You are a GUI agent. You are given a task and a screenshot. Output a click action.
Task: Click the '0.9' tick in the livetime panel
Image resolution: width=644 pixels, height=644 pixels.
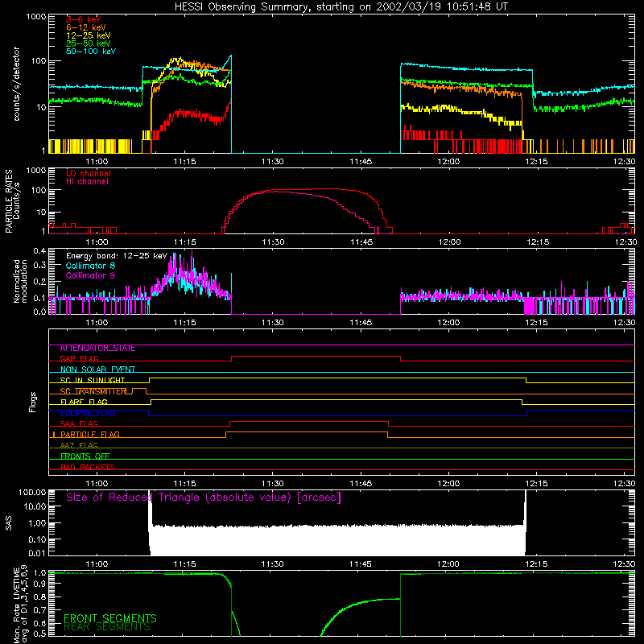[39, 584]
